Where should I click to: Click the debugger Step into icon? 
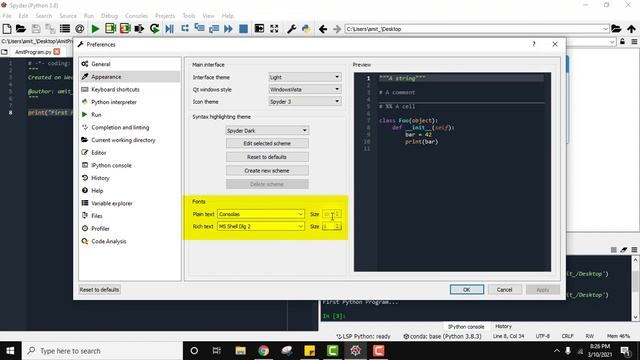click(200, 29)
